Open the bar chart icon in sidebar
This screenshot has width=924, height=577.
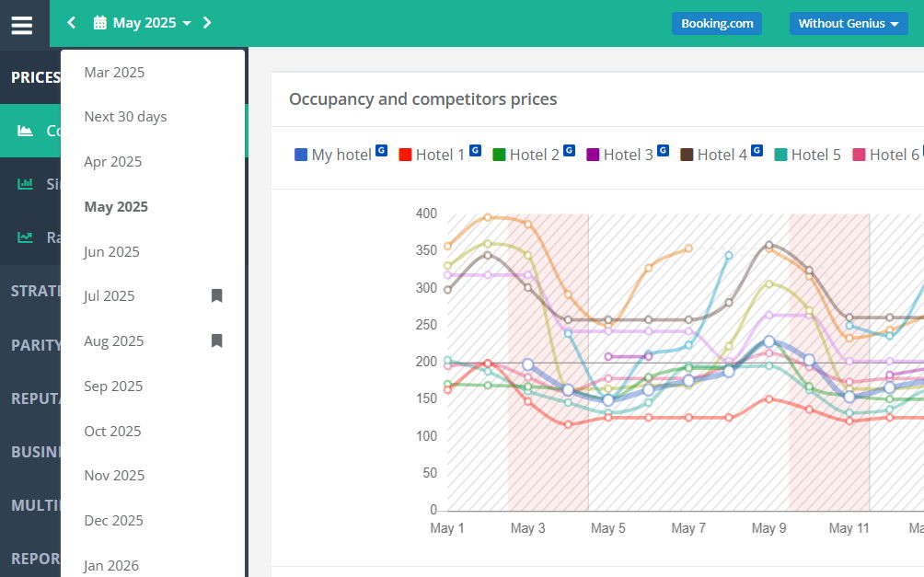click(x=25, y=184)
